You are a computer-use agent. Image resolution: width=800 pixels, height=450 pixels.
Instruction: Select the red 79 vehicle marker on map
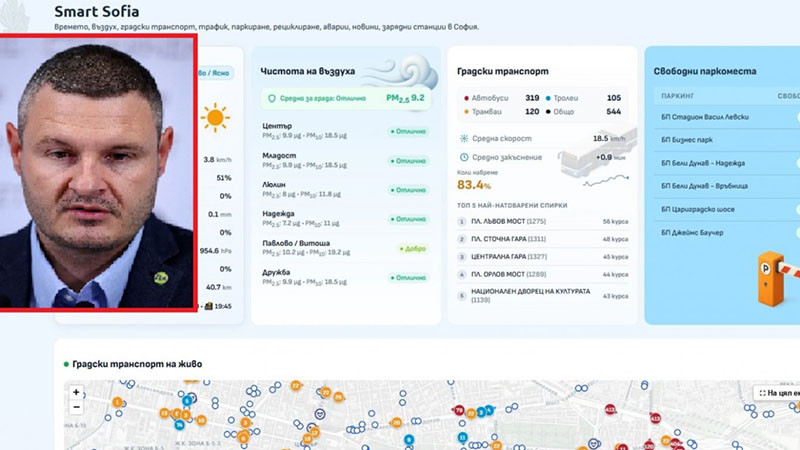[x=459, y=410]
